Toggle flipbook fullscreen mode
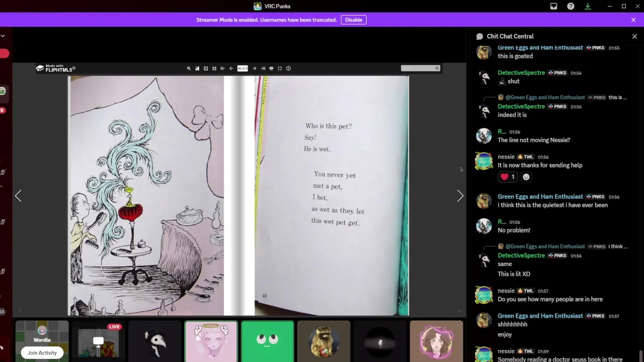 click(x=280, y=68)
